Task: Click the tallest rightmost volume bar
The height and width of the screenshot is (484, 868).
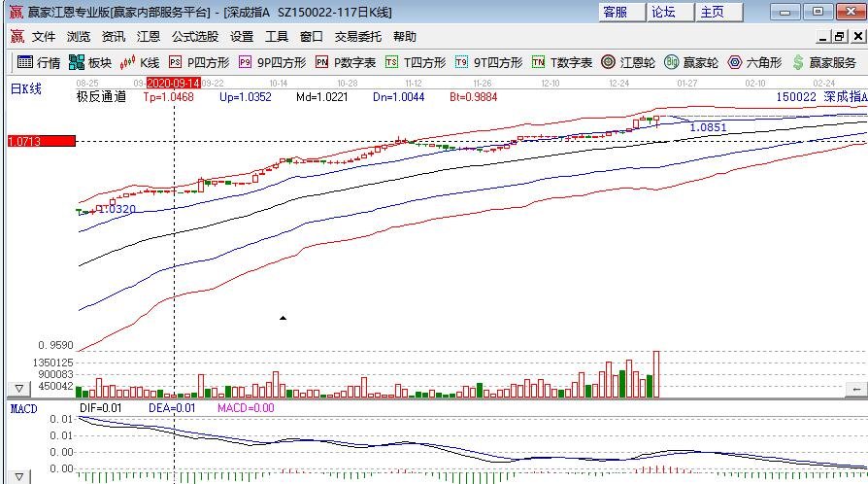Action: tap(656, 374)
